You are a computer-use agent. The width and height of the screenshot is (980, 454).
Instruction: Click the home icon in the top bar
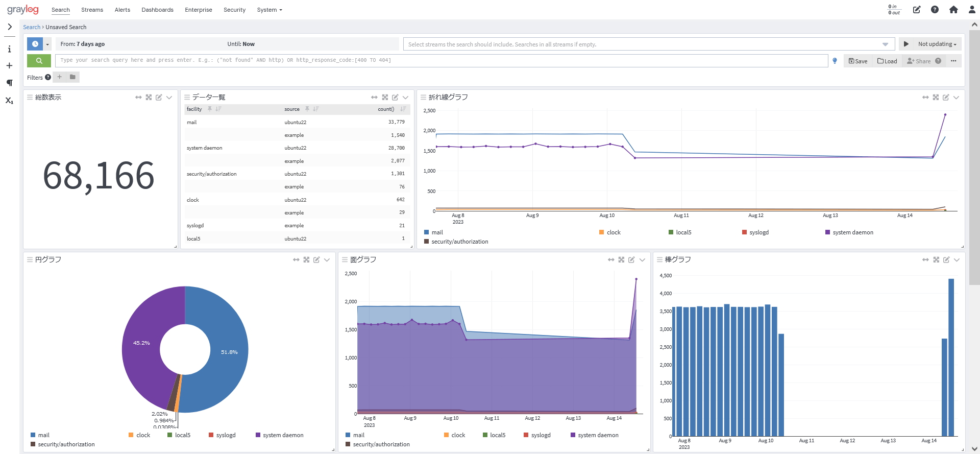point(953,10)
